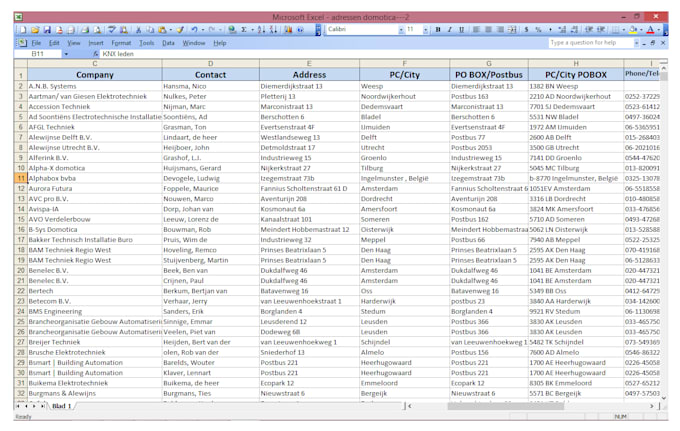Toggle Bold formatting
The image size is (680, 431).
click(x=438, y=30)
